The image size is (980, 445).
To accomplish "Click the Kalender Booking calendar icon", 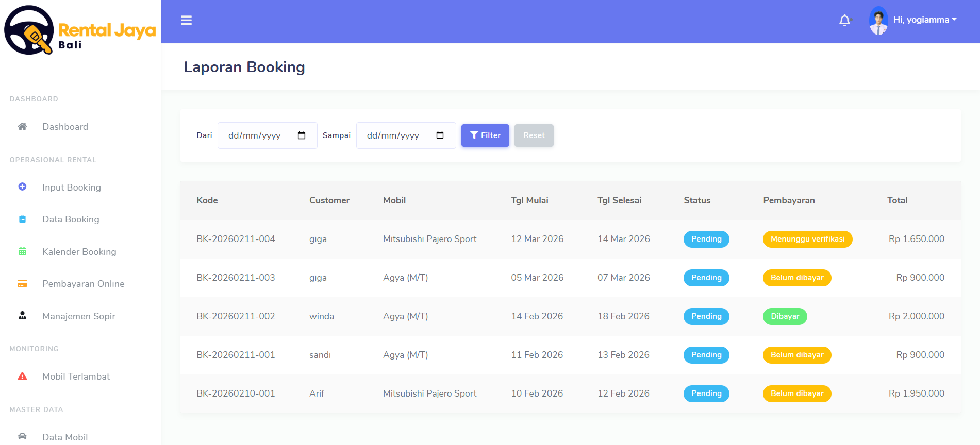I will (x=22, y=251).
